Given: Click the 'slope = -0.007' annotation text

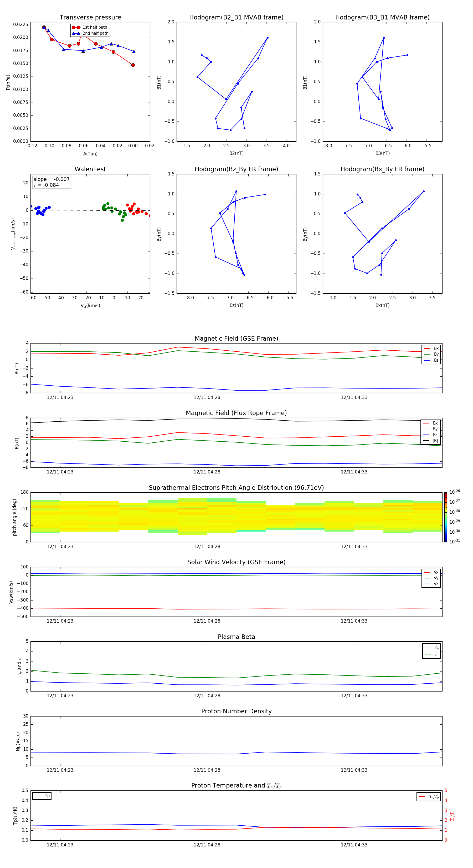Looking at the screenshot, I should point(52,179).
